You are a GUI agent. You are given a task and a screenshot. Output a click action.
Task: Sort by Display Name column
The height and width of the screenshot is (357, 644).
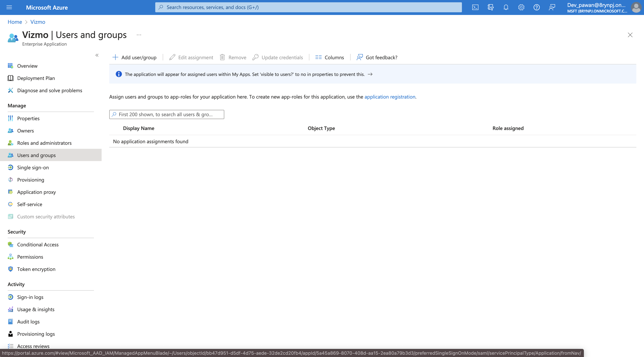tap(139, 128)
